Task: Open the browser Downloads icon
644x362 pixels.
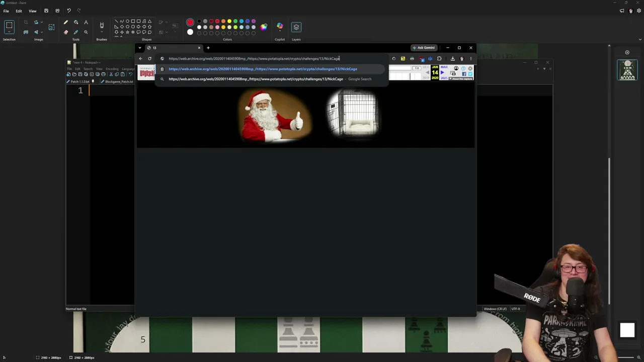Action: [x=452, y=58]
